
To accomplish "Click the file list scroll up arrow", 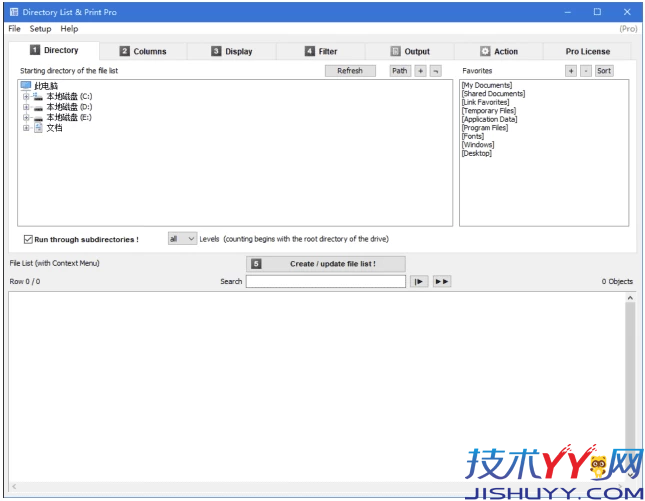I will pyautogui.click(x=630, y=297).
